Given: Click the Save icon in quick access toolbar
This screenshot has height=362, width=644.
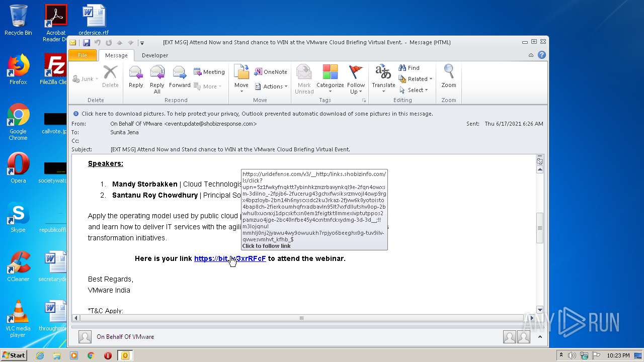Looking at the screenshot, I should pyautogui.click(x=86, y=43).
